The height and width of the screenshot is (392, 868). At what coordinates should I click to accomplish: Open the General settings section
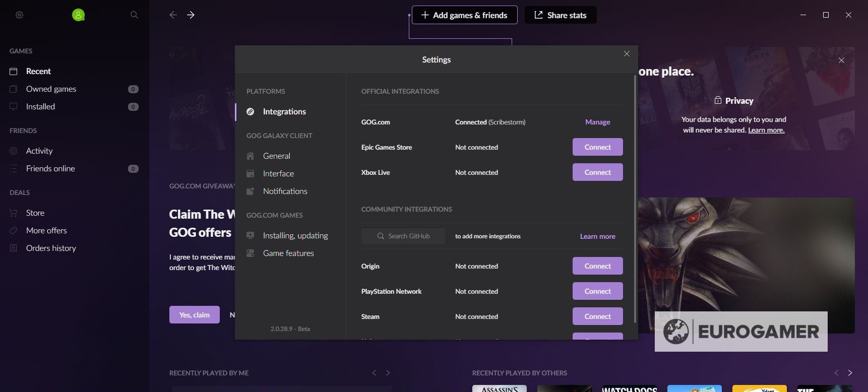276,156
